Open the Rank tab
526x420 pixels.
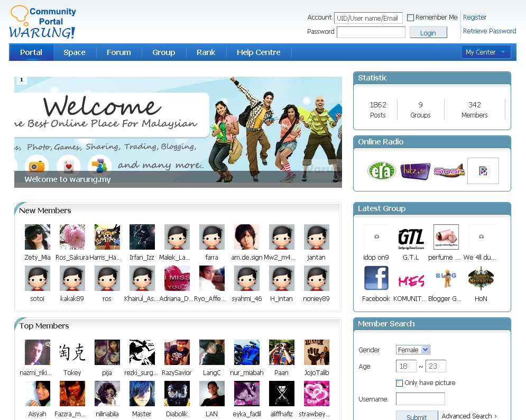(206, 52)
